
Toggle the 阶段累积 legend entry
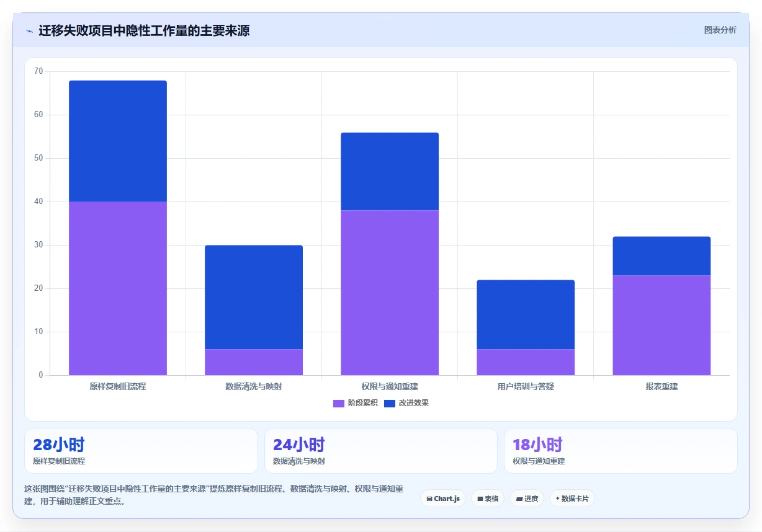355,403
